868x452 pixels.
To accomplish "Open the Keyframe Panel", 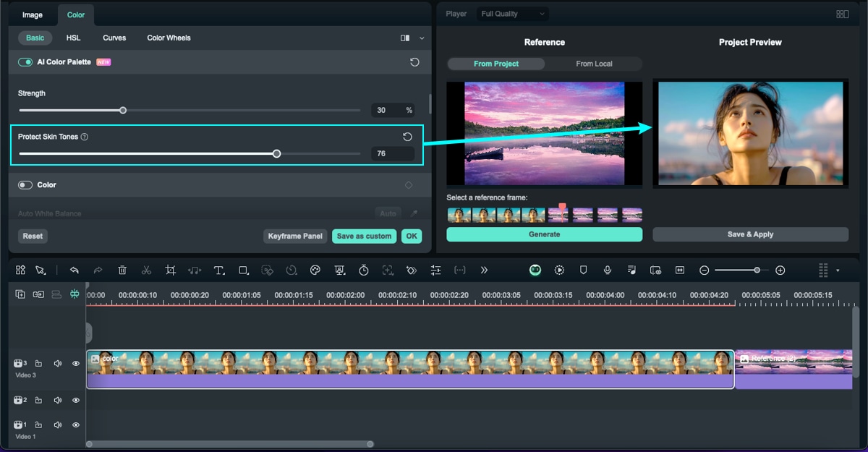I will click(x=295, y=236).
